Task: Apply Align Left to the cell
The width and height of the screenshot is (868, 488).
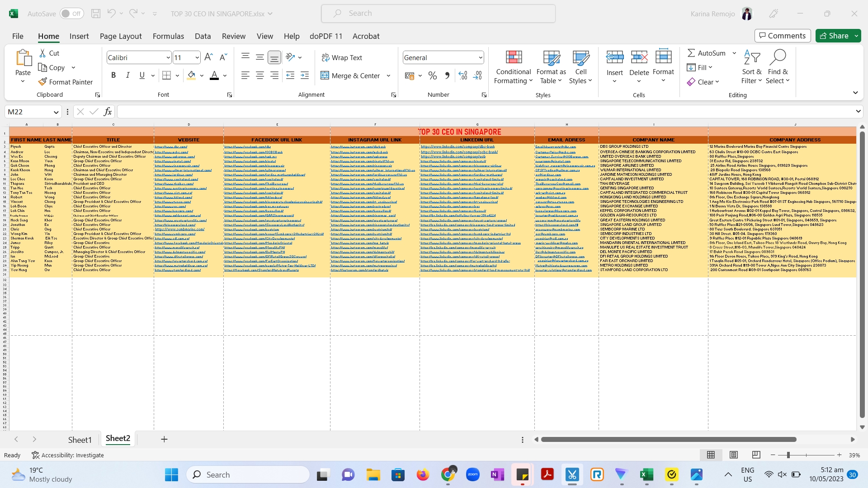Action: tap(245, 75)
